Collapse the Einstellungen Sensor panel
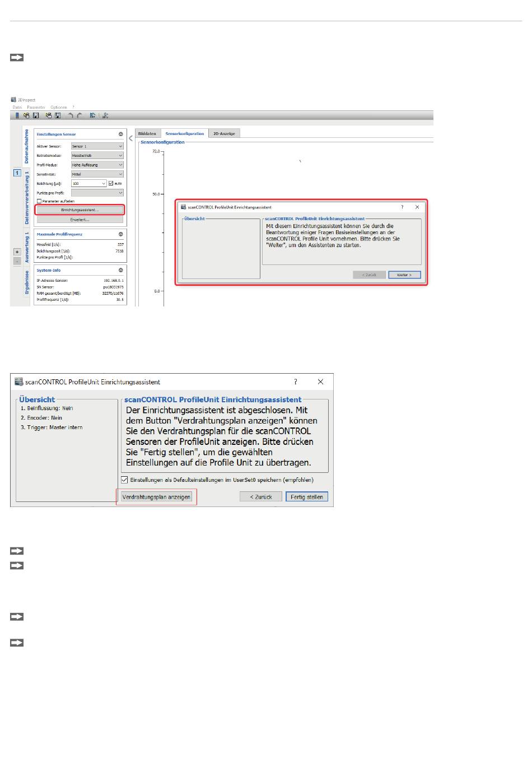The image size is (532, 767). 120,134
